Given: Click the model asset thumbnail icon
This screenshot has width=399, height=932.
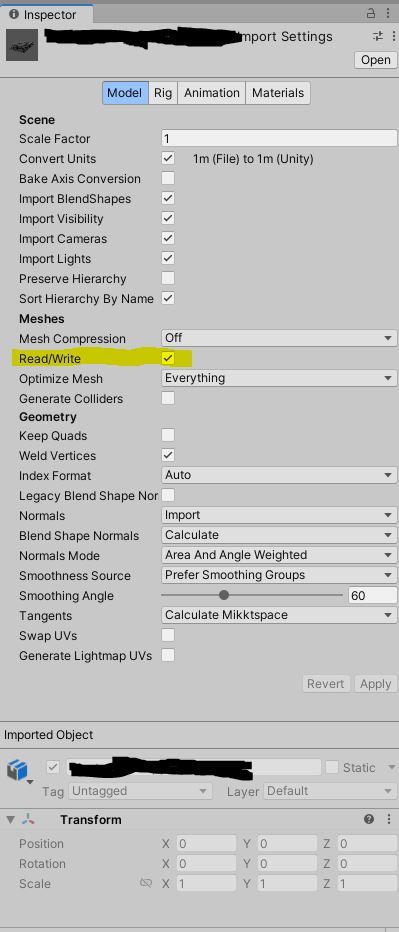Looking at the screenshot, I should coord(22,45).
